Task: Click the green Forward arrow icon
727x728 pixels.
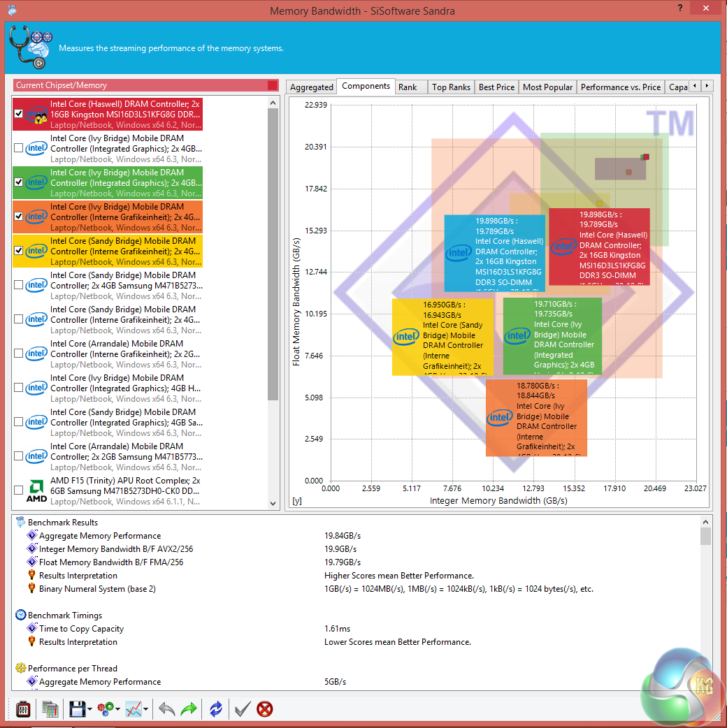Action: pos(189,709)
